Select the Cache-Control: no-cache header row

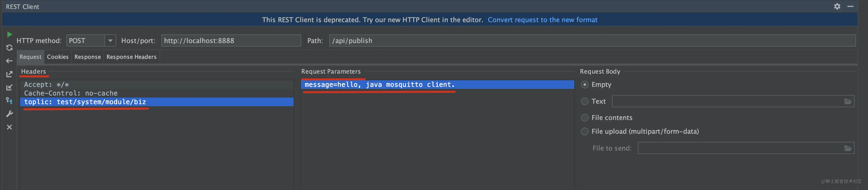tap(157, 93)
